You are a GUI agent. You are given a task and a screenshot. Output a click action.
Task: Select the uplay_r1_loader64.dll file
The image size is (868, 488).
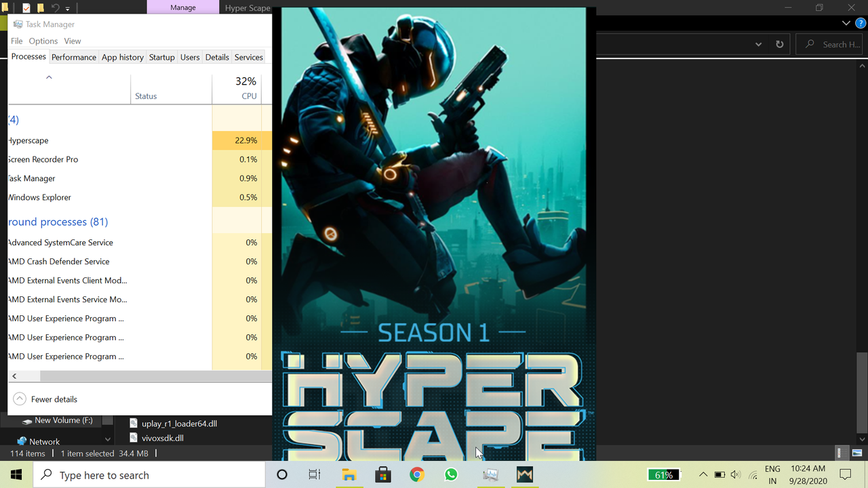173,424
